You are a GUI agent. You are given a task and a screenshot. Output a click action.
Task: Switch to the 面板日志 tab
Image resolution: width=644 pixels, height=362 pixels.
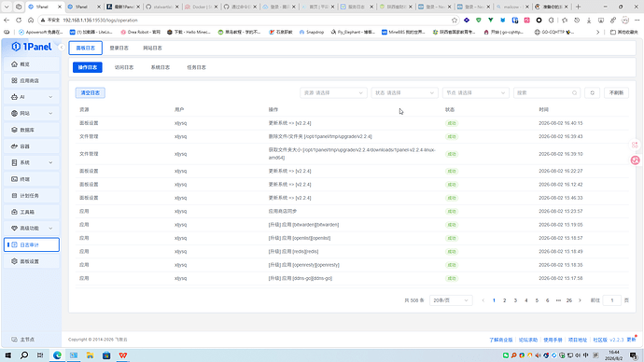(x=86, y=48)
